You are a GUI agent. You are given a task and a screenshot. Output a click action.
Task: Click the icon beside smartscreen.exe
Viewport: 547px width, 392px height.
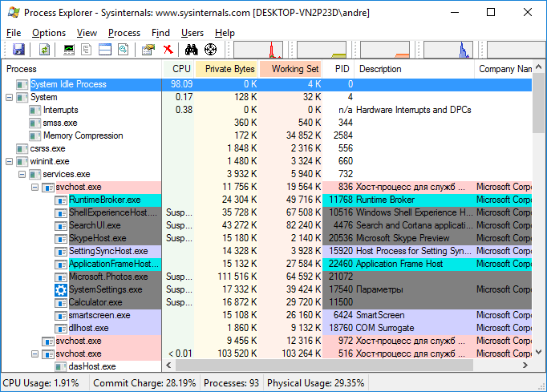tap(61, 316)
